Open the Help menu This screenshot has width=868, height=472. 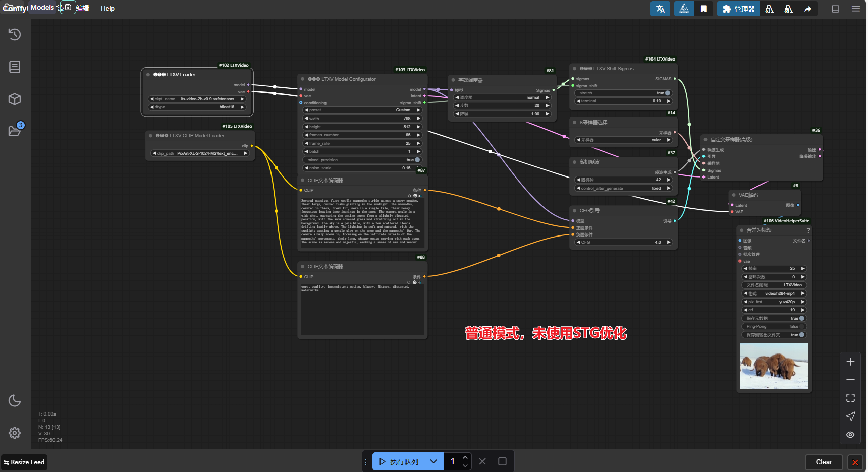click(107, 8)
